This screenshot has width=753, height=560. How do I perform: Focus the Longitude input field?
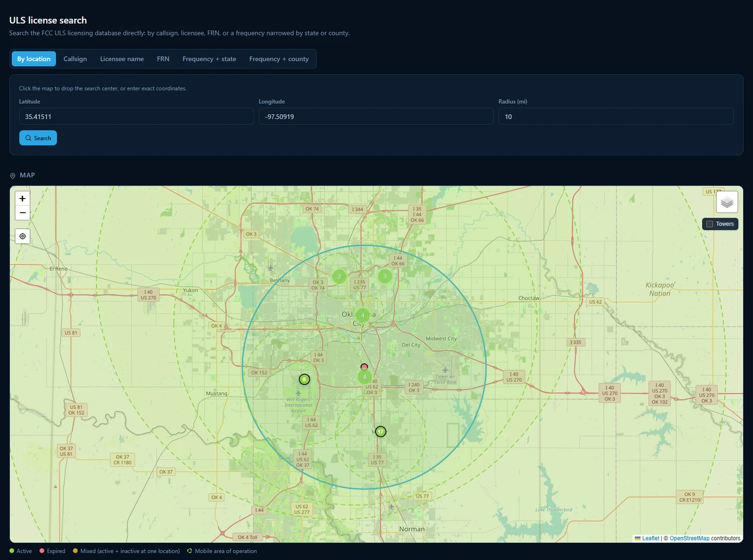click(x=376, y=116)
